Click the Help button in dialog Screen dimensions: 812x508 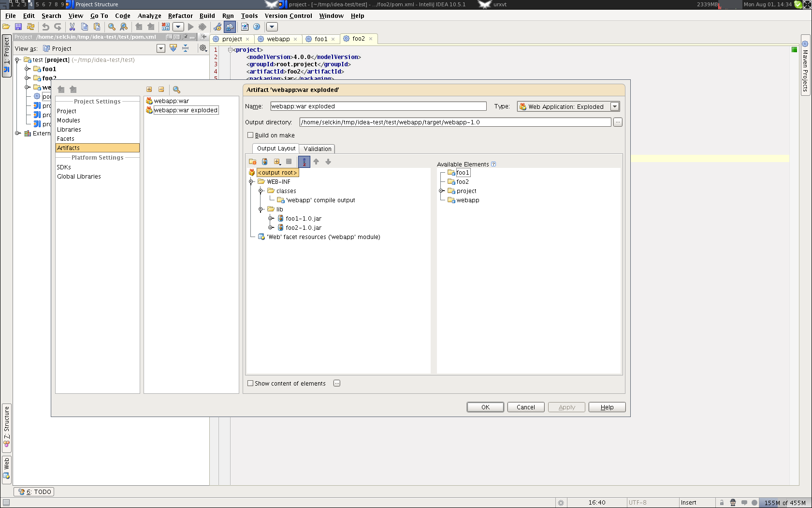click(607, 407)
